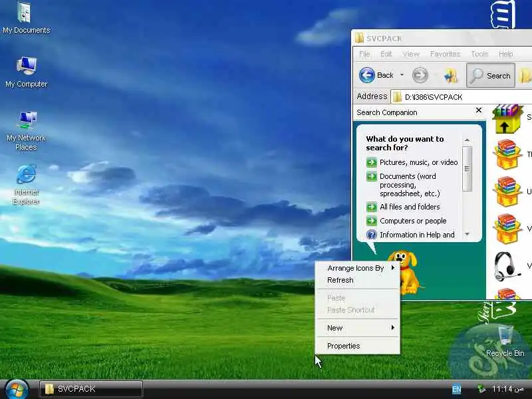The width and height of the screenshot is (532, 399).
Task: Click SVCPACK taskbar button
Action: [91, 389]
